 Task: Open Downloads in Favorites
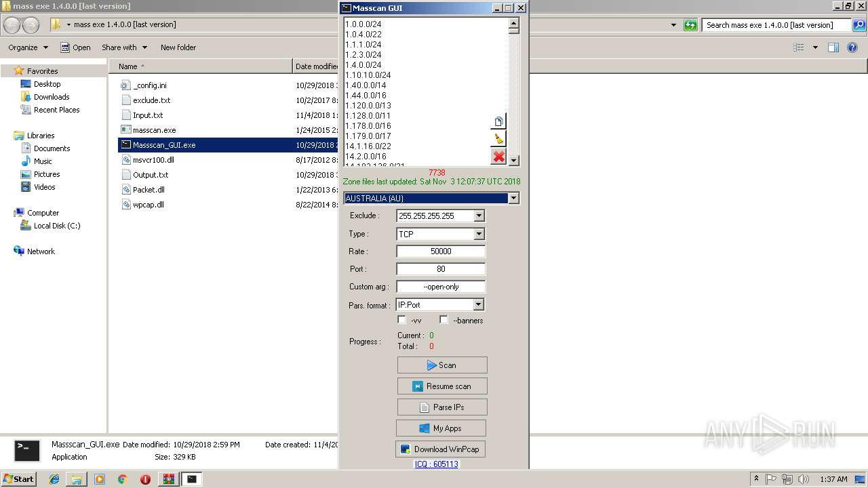45,97
